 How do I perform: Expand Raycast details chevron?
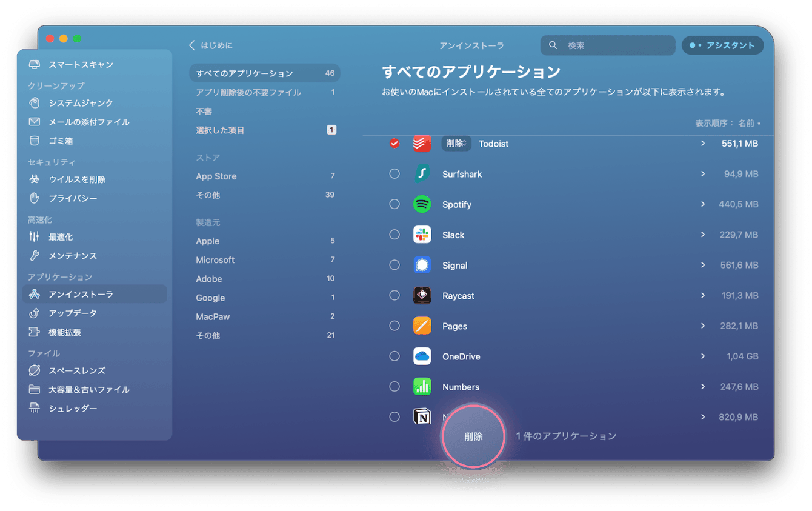click(x=703, y=295)
